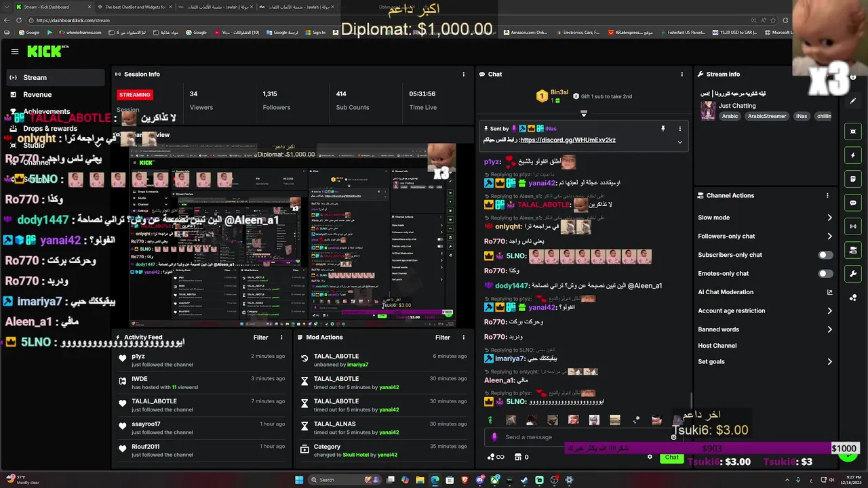
Task: Toggle Emotes-only chat switch
Action: pyautogui.click(x=825, y=273)
